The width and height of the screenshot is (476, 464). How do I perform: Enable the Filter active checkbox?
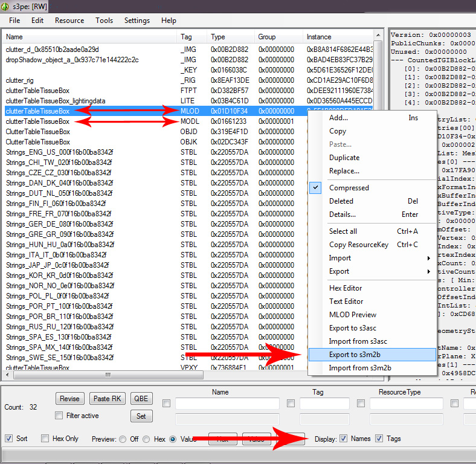59,416
